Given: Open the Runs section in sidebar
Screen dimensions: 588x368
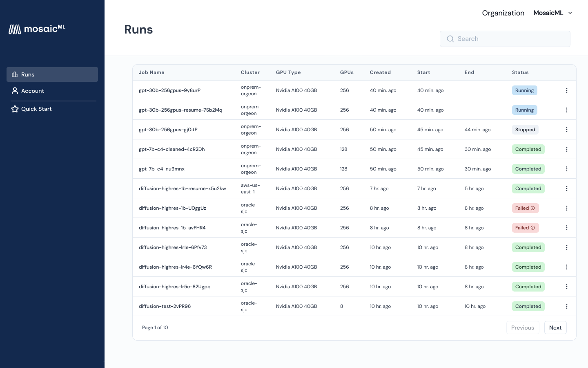Looking at the screenshot, I should pyautogui.click(x=52, y=74).
